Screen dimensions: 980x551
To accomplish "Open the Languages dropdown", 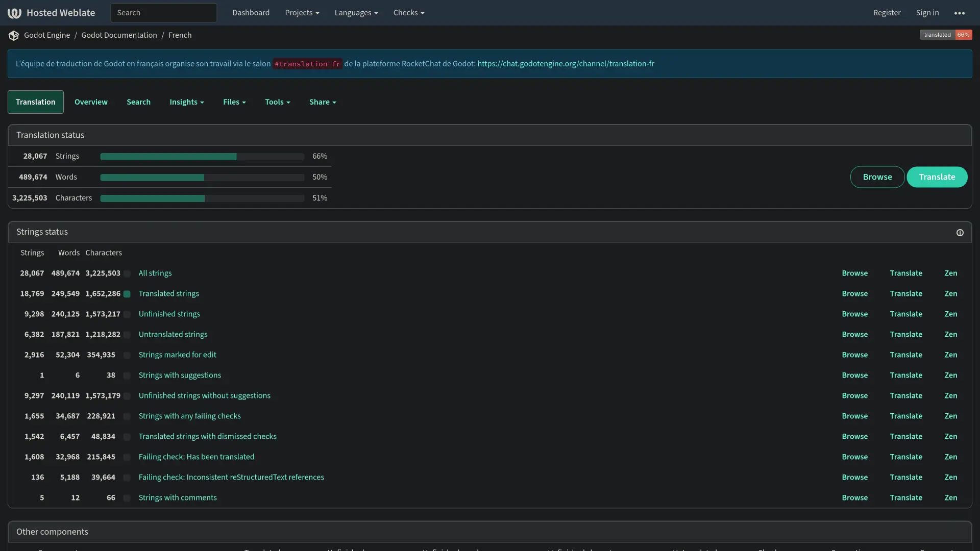I will [356, 12].
